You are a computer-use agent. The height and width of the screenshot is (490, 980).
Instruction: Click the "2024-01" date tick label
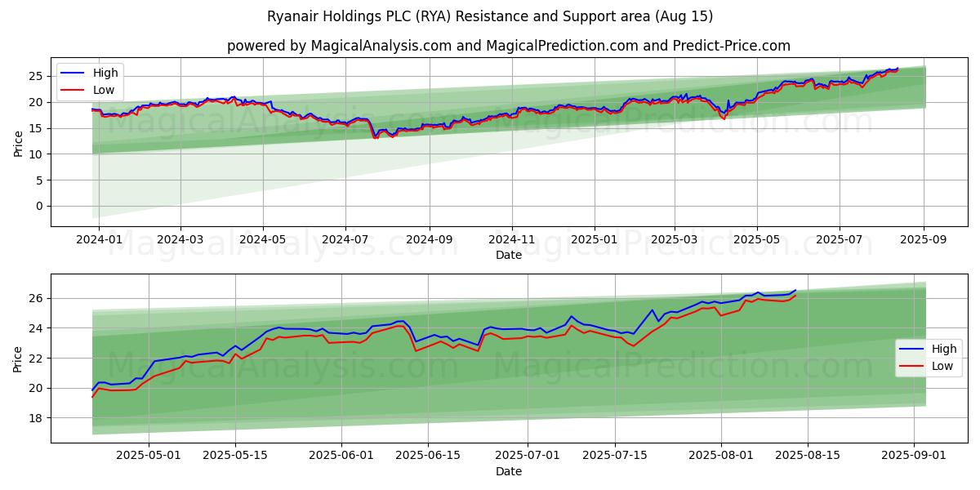pos(99,240)
